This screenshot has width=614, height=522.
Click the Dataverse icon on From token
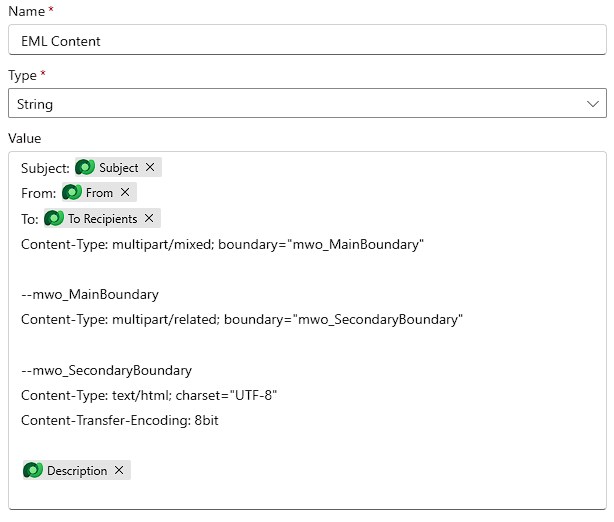pos(72,193)
